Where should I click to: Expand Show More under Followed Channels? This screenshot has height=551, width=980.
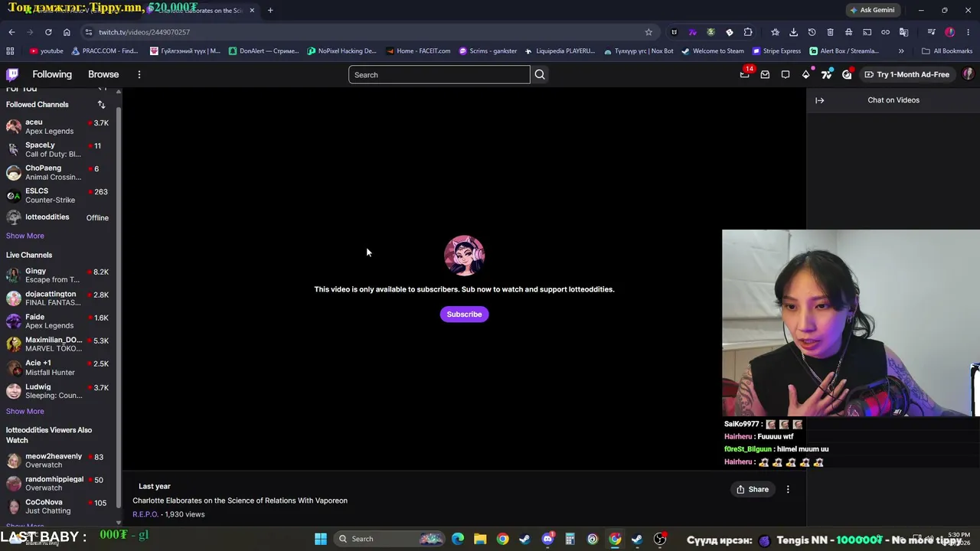[25, 236]
